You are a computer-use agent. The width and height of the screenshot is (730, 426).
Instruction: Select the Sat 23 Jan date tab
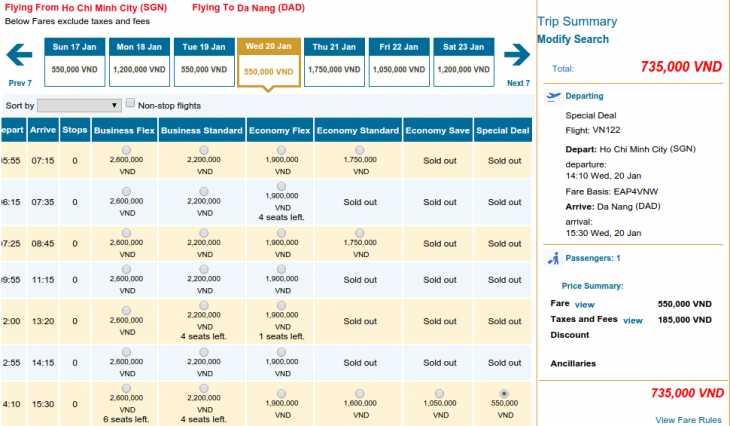(464, 62)
